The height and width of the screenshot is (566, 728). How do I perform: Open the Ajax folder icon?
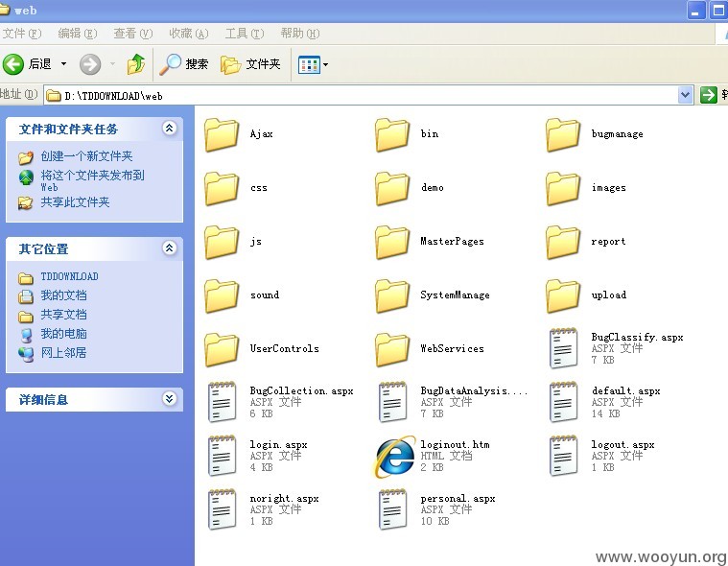[x=222, y=134]
